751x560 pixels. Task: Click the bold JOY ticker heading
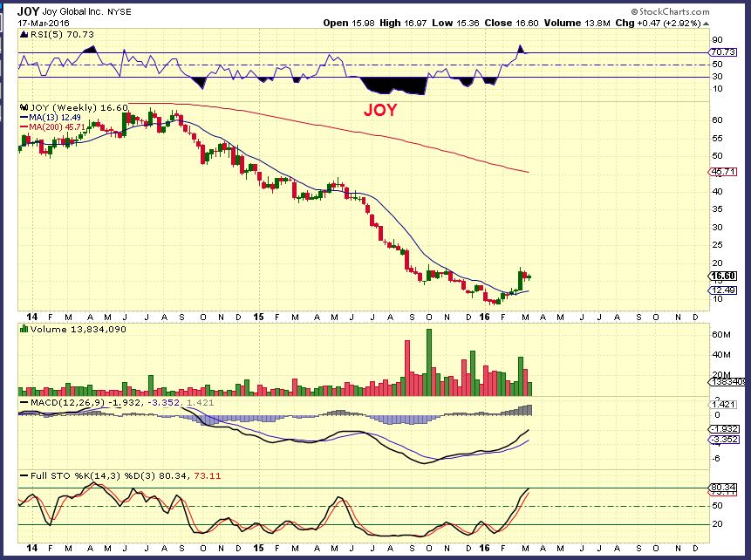click(28, 11)
